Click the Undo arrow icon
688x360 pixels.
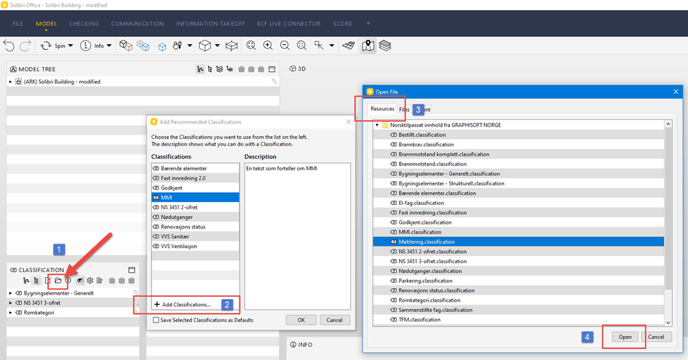click(x=9, y=46)
